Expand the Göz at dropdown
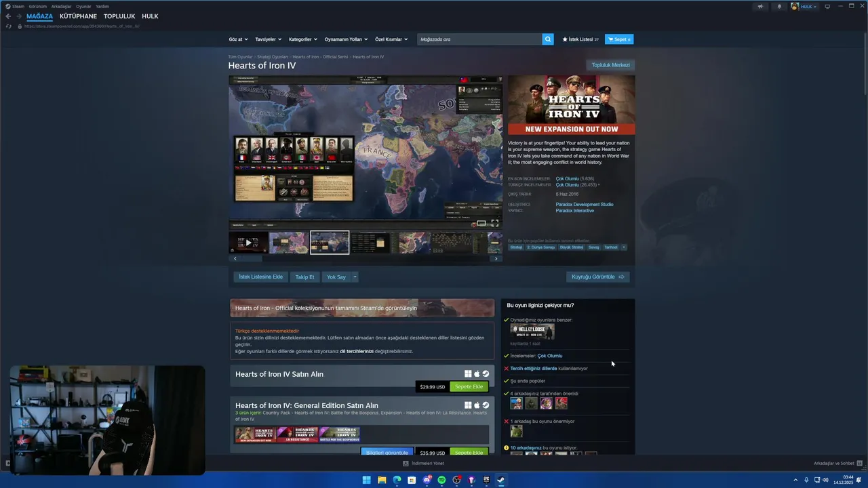The width and height of the screenshot is (868, 488). [x=238, y=39]
